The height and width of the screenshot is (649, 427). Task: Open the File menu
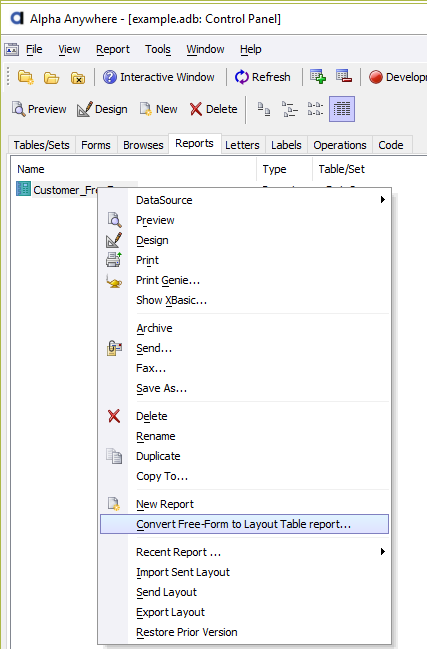click(34, 50)
